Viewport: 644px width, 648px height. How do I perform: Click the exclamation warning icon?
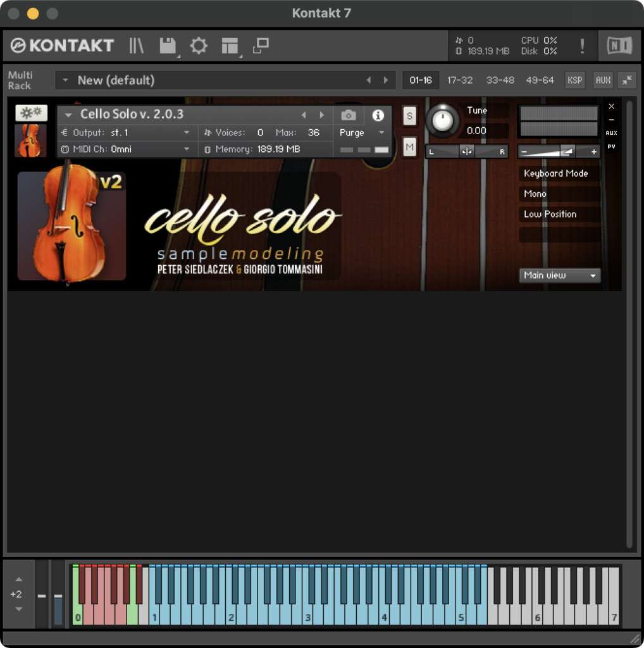582,46
